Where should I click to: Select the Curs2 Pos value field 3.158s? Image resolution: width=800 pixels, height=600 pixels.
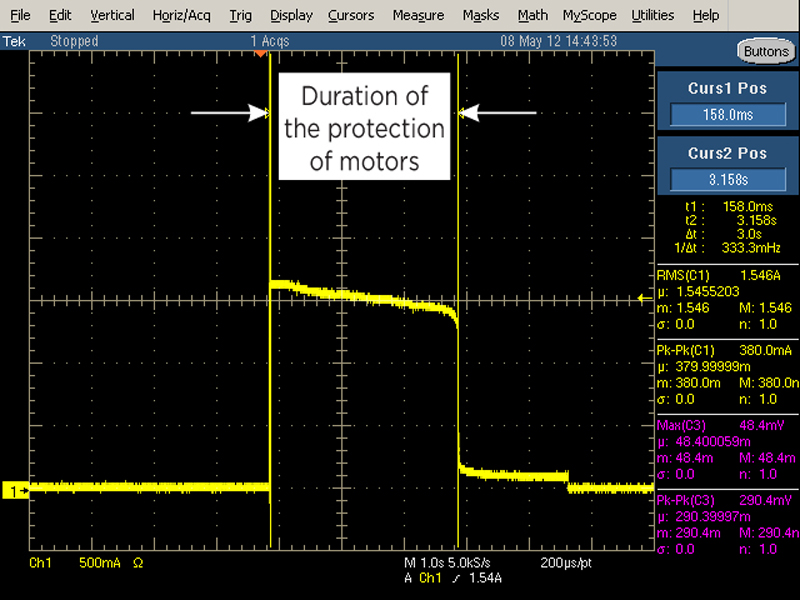click(x=728, y=180)
